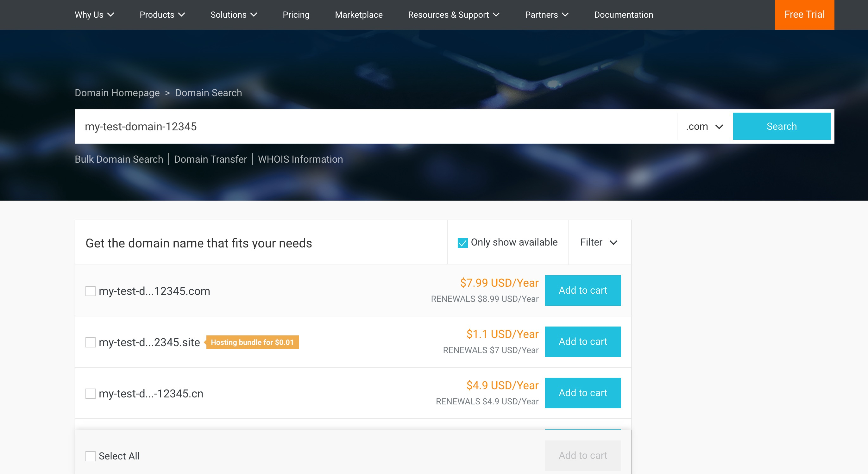Go to the Pricing page
Screen dimensions: 868x474
coord(296,15)
